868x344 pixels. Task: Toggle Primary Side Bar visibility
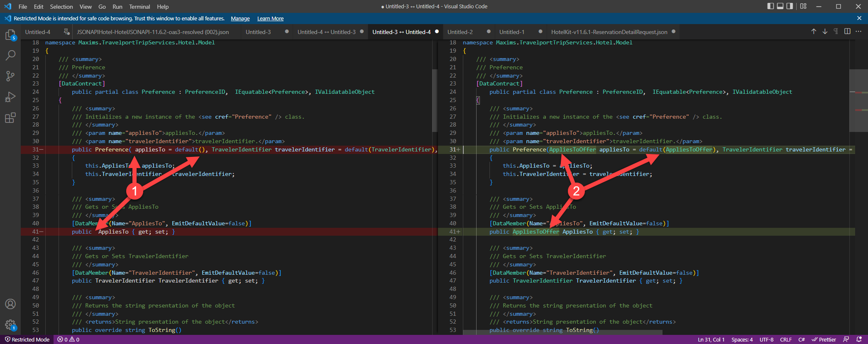click(770, 6)
